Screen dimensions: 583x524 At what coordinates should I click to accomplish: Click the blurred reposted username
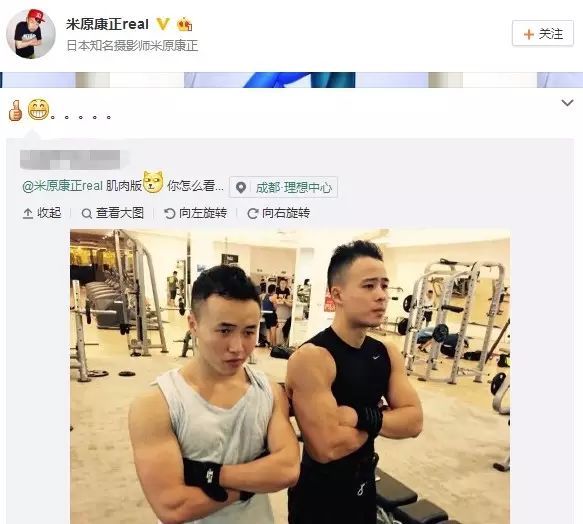(70, 159)
